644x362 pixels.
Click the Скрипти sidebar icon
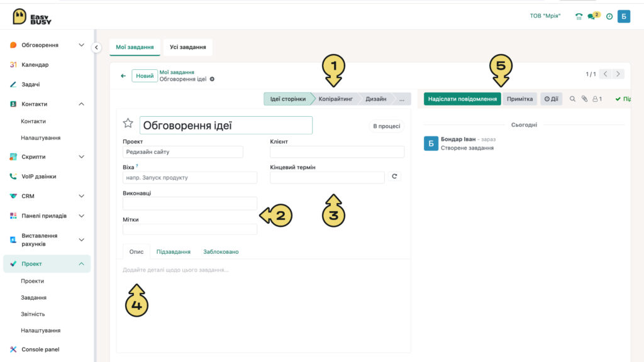coord(13,156)
